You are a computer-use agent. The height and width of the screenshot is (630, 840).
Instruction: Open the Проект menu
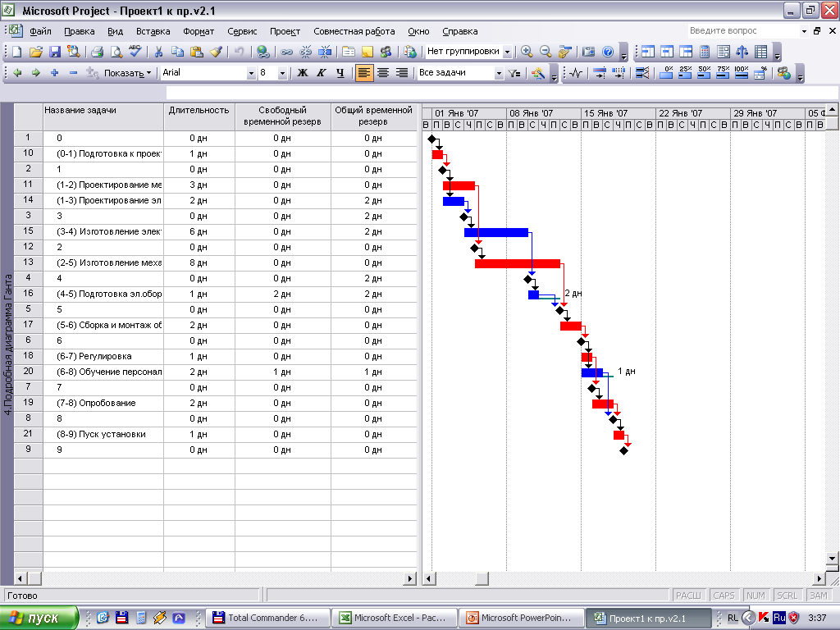(285, 31)
